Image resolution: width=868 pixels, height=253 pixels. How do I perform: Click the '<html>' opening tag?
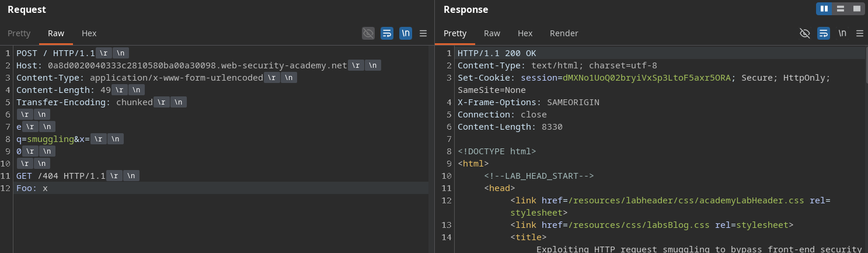[x=473, y=164]
